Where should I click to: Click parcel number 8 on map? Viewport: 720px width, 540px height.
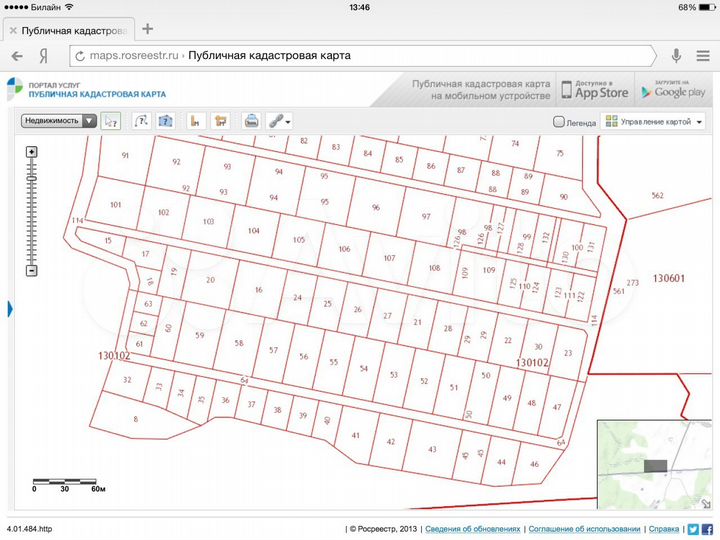click(135, 419)
